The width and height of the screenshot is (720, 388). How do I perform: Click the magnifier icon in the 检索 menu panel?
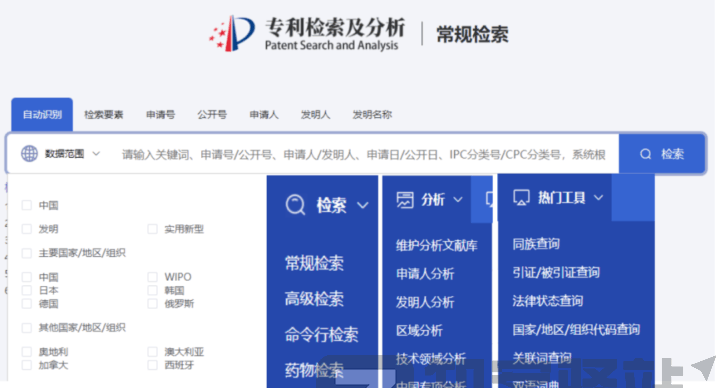pyautogui.click(x=295, y=204)
